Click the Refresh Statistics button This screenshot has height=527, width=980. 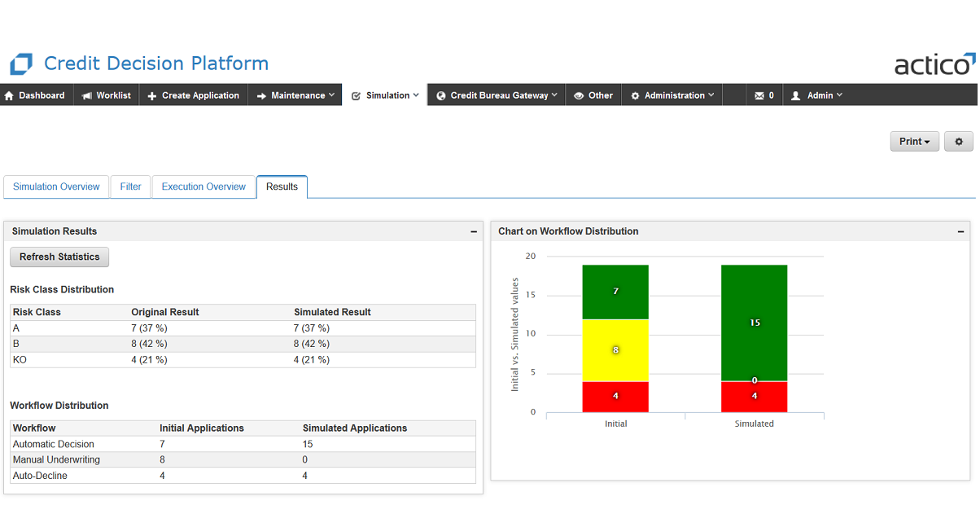(59, 257)
